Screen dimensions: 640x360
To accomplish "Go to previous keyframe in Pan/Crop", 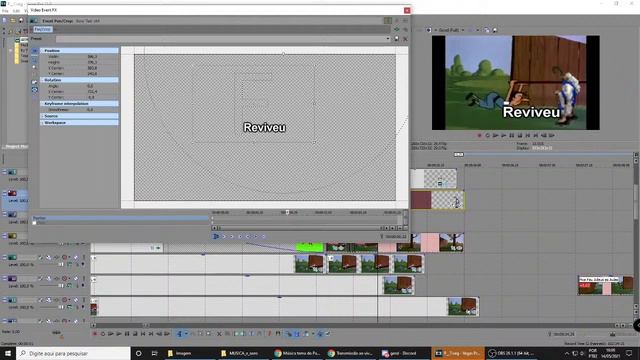I will click(x=232, y=236).
